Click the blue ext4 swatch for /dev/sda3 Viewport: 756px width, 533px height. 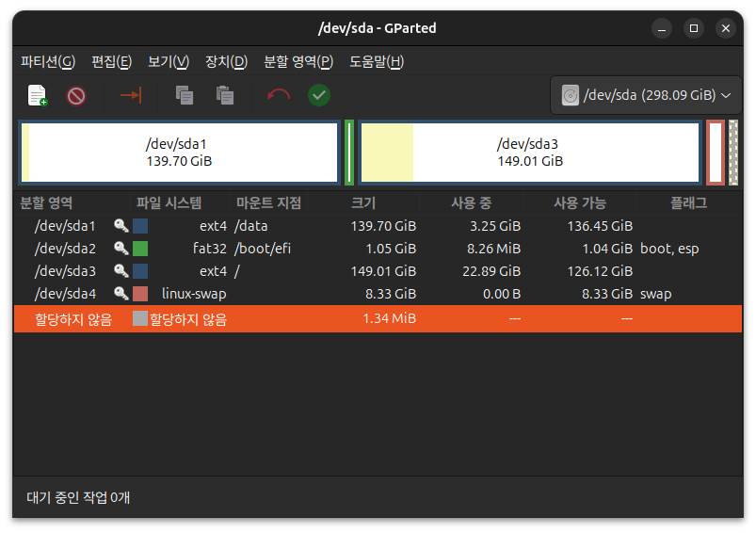(x=140, y=271)
